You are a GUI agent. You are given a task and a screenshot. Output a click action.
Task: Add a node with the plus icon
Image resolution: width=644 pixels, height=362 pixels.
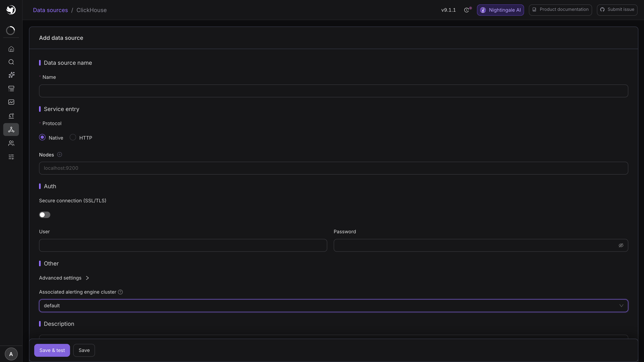pyautogui.click(x=60, y=155)
